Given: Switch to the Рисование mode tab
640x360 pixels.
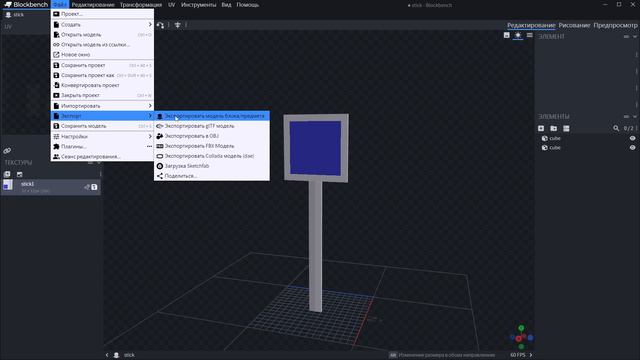Looking at the screenshot, I should tap(574, 25).
